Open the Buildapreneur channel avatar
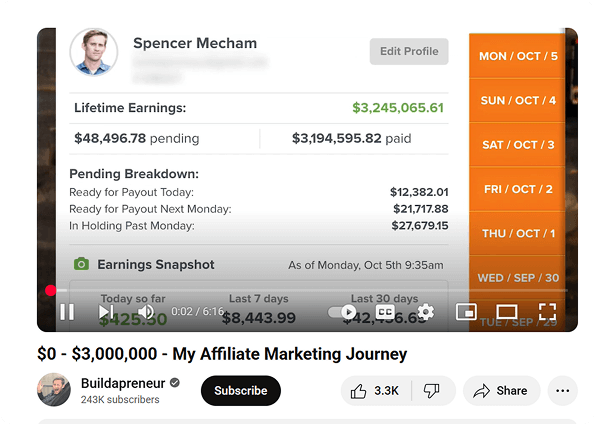 (x=54, y=389)
